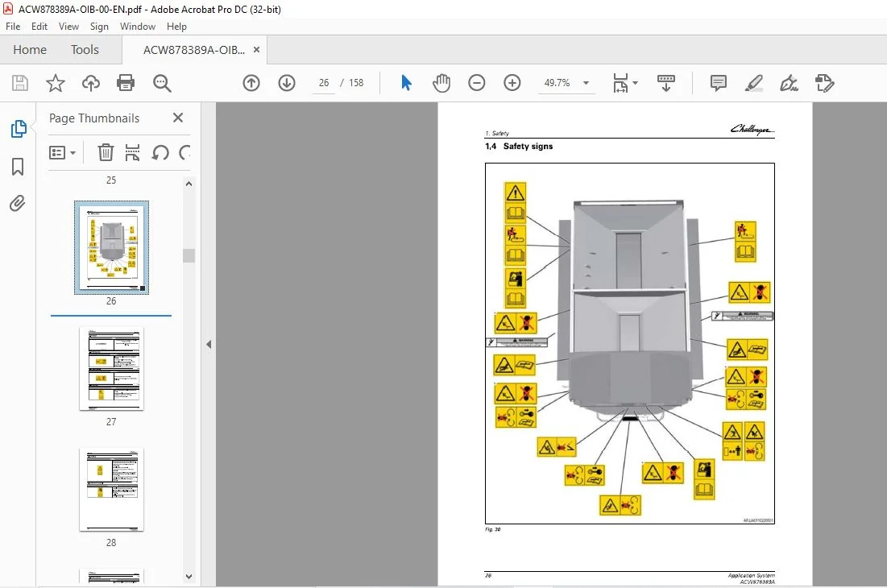
Task: Click the 'Page Thumbnails' panel title
Action: [x=94, y=118]
